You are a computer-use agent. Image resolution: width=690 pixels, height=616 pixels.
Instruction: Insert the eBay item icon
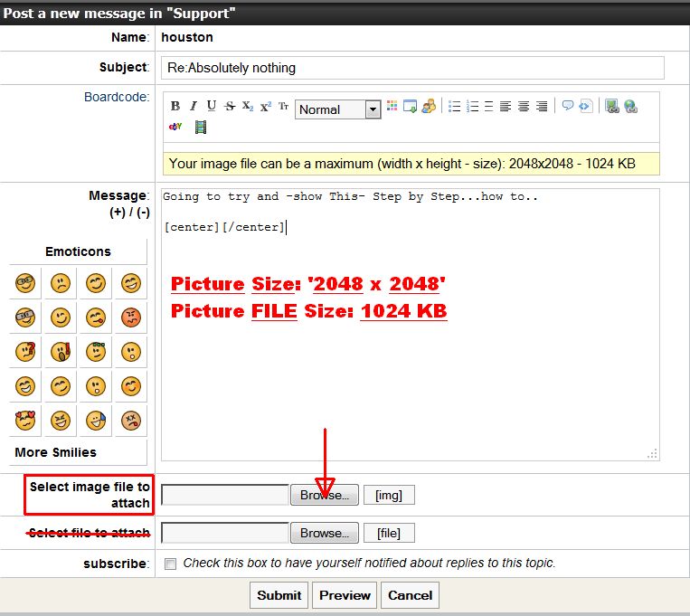coord(175,127)
